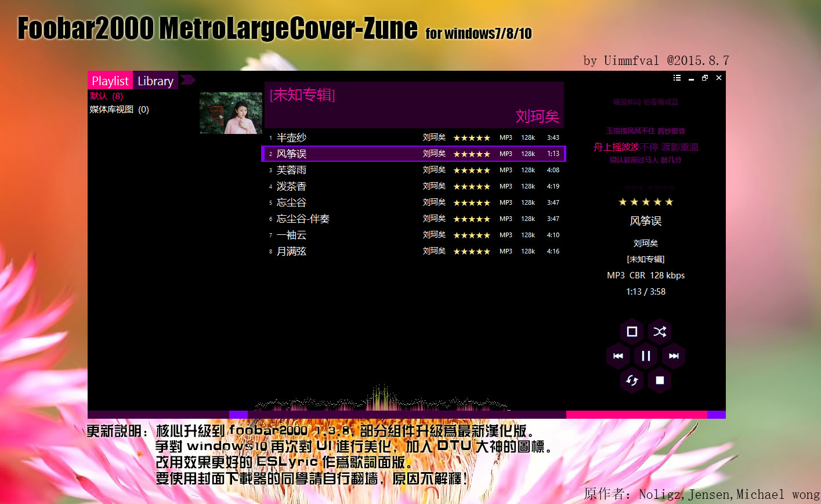Click the MP3 CBR 128 kbps info text
Screen dimensions: 821x504
pyautogui.click(x=646, y=275)
